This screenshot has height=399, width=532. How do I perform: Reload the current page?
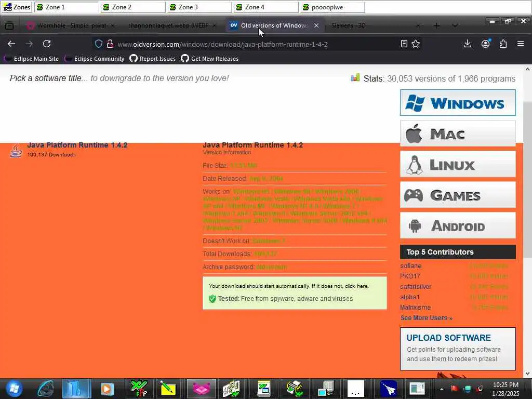click(47, 44)
